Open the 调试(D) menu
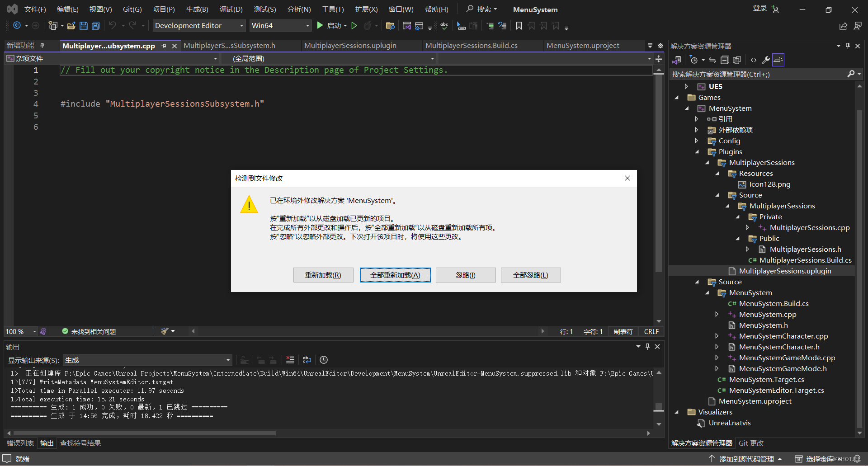 tap(231, 9)
